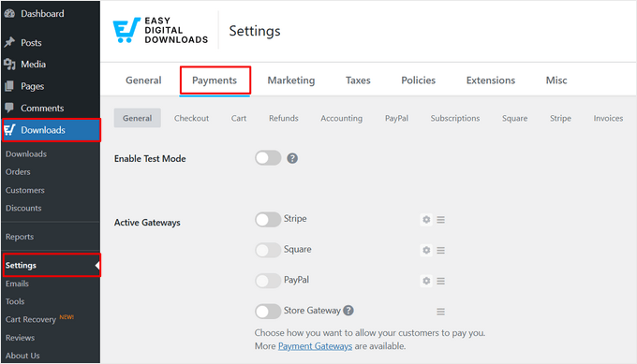This screenshot has height=364, width=637.
Task: Open the Tools submenu entry
Action: click(x=15, y=301)
